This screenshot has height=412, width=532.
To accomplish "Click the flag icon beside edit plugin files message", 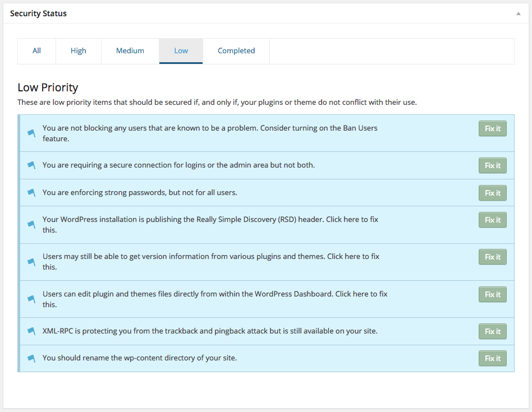I will click(31, 299).
